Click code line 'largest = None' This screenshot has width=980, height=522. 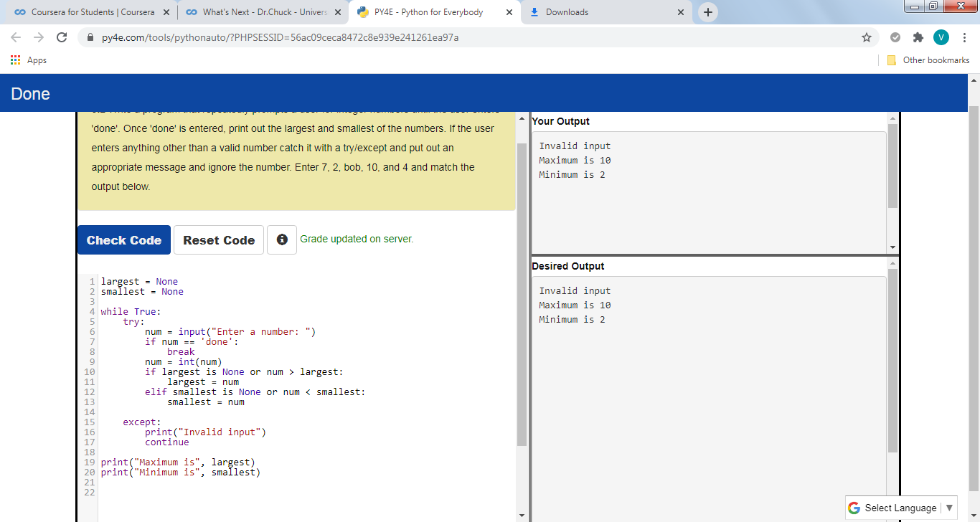[139, 281]
